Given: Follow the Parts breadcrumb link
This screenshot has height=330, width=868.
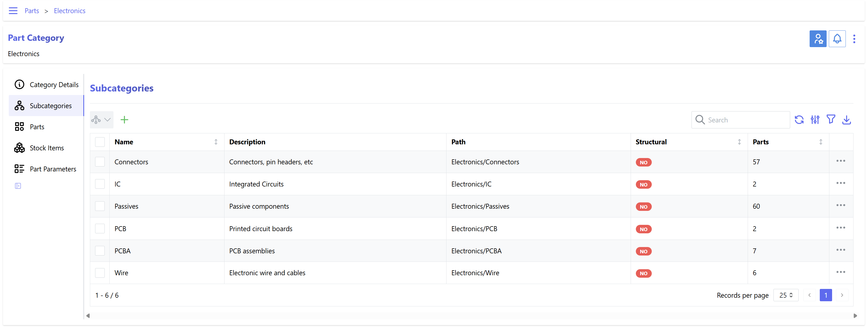Looking at the screenshot, I should (x=32, y=11).
